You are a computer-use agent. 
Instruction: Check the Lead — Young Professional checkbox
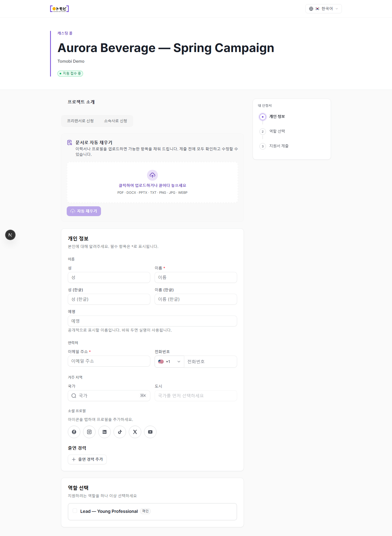(75, 511)
